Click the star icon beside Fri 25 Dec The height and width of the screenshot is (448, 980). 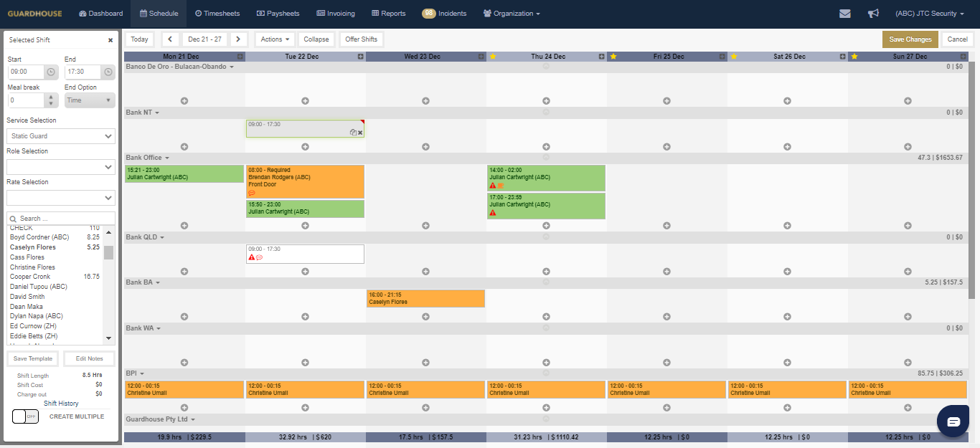tap(613, 57)
